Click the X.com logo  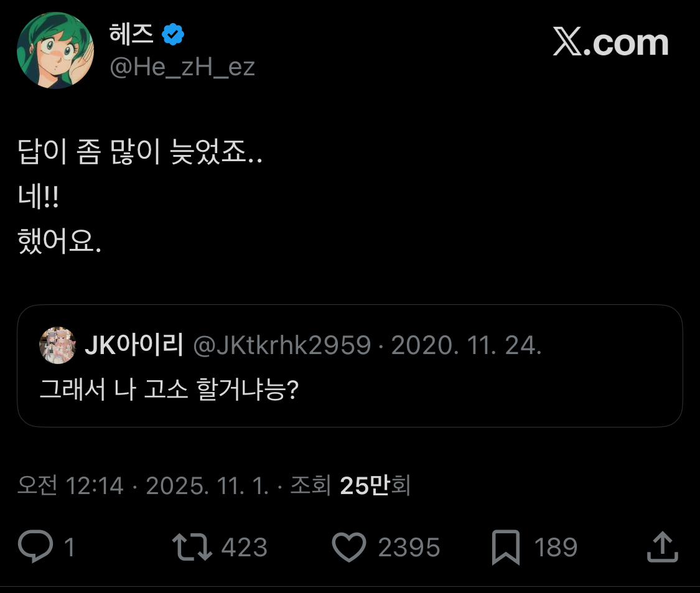pos(610,42)
